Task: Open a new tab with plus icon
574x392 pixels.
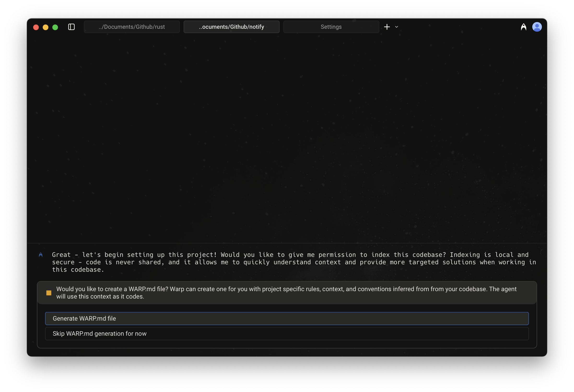Action: [x=387, y=27]
